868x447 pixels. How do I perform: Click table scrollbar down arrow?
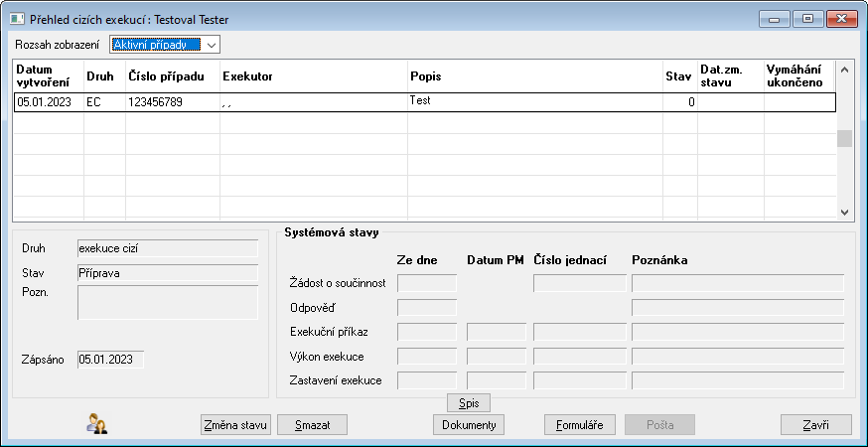(844, 212)
